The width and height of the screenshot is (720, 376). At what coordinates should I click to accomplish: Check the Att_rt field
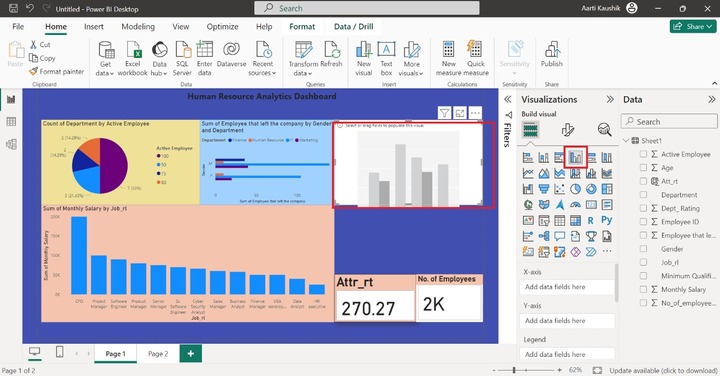pyautogui.click(x=643, y=181)
